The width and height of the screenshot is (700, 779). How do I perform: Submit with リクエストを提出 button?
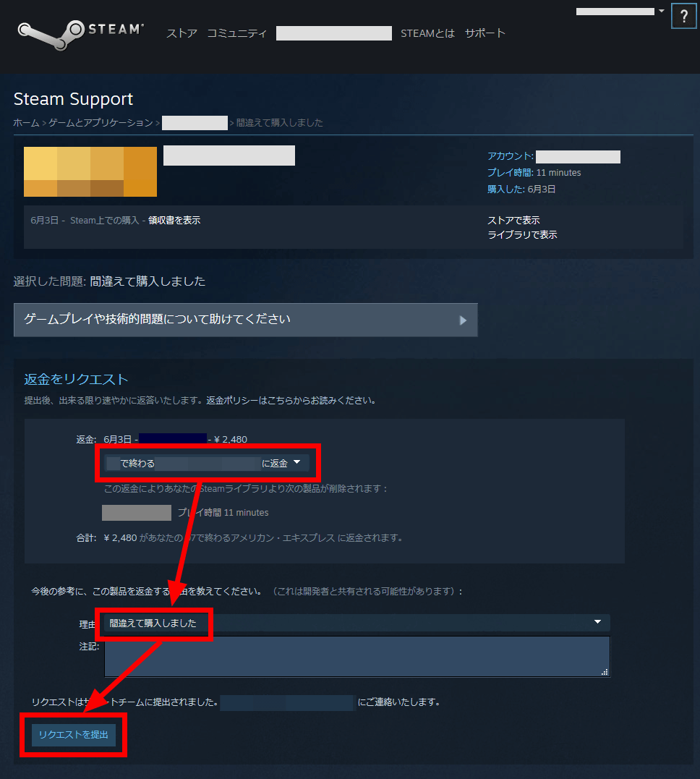pyautogui.click(x=74, y=735)
